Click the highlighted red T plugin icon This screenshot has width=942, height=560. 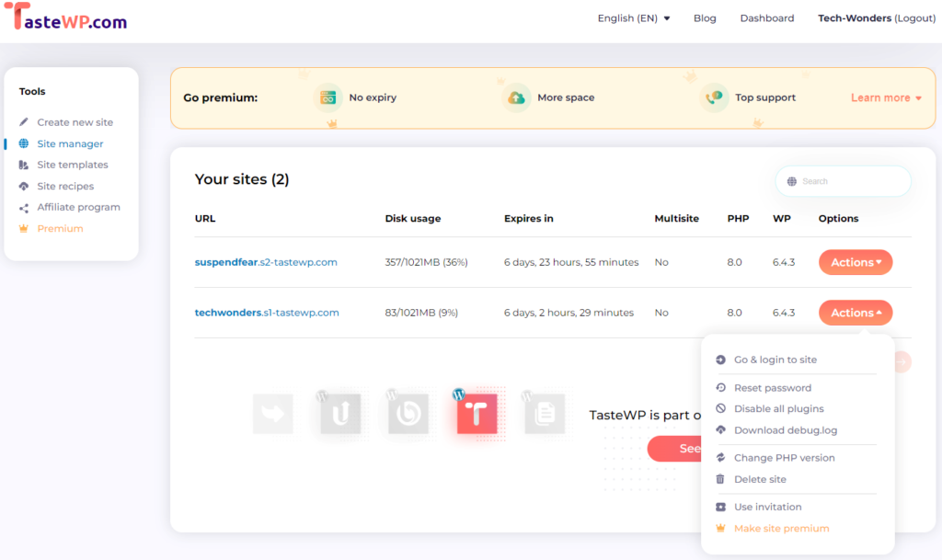click(x=477, y=414)
